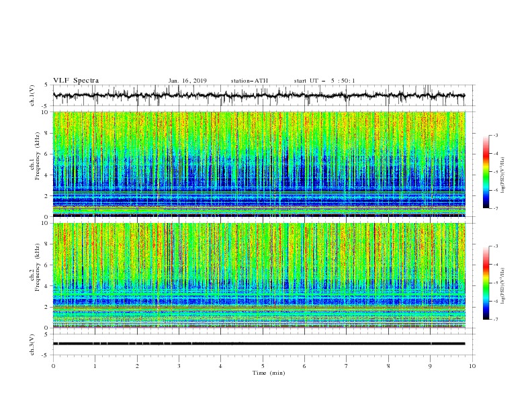Click the time axis tick label '7'
This screenshot has height=411, width=532.
(347, 366)
